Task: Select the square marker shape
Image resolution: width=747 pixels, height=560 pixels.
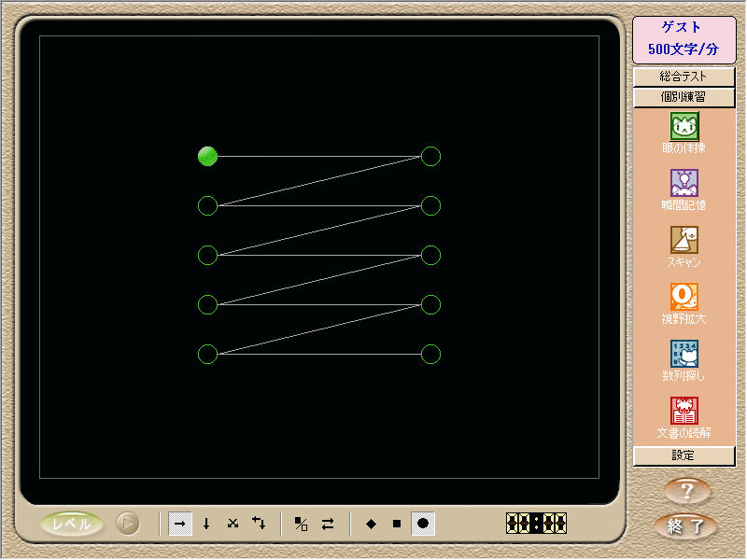Action: click(397, 524)
